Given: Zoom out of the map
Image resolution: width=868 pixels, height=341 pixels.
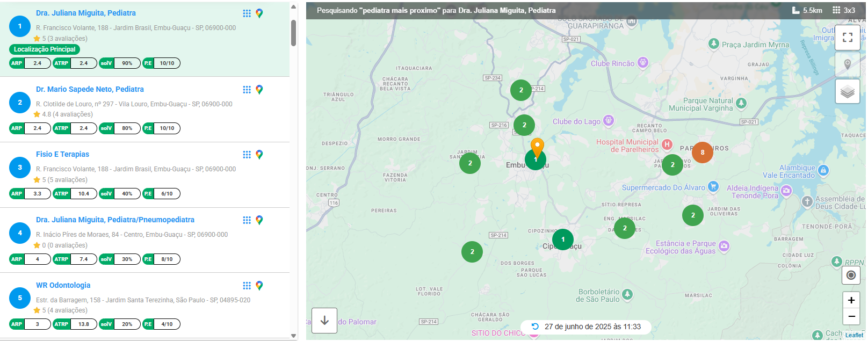Looking at the screenshot, I should (851, 316).
